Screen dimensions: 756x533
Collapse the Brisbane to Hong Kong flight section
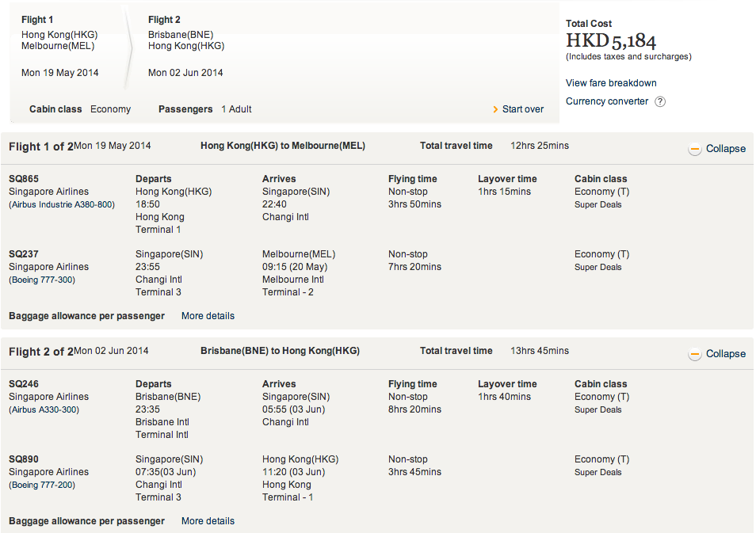[725, 354]
